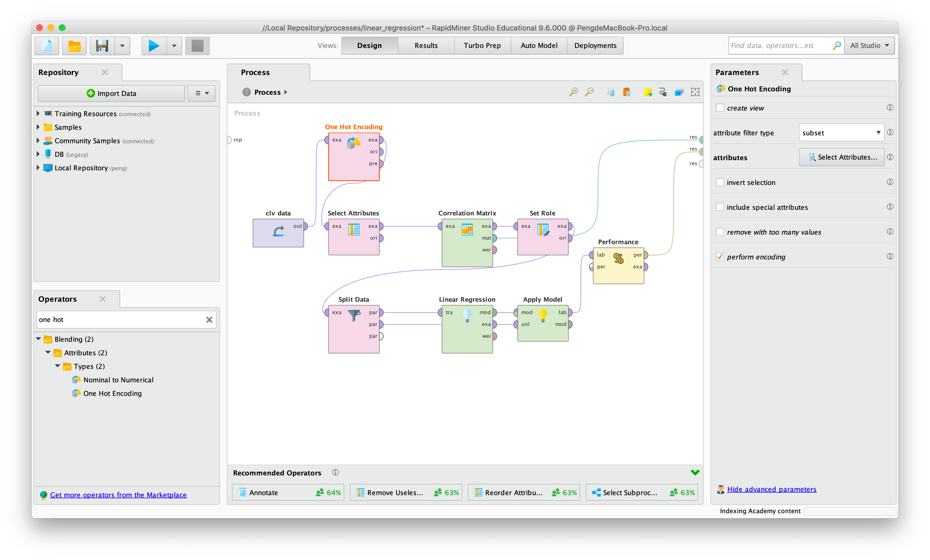This screenshot has height=560, width=930.
Task: Close the Repository panel tab
Action: [x=105, y=72]
